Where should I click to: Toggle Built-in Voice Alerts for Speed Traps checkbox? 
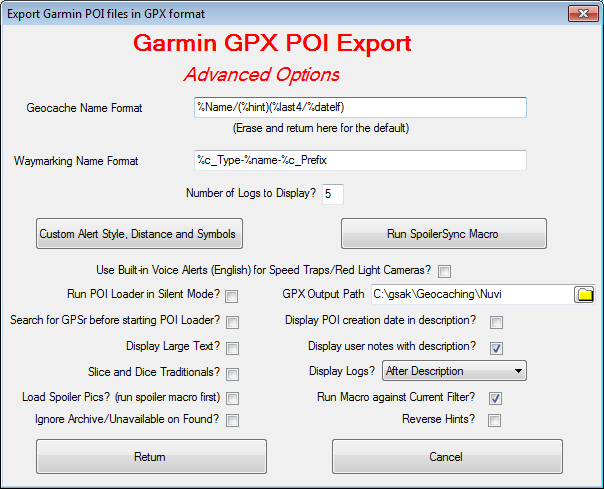pyautogui.click(x=444, y=271)
